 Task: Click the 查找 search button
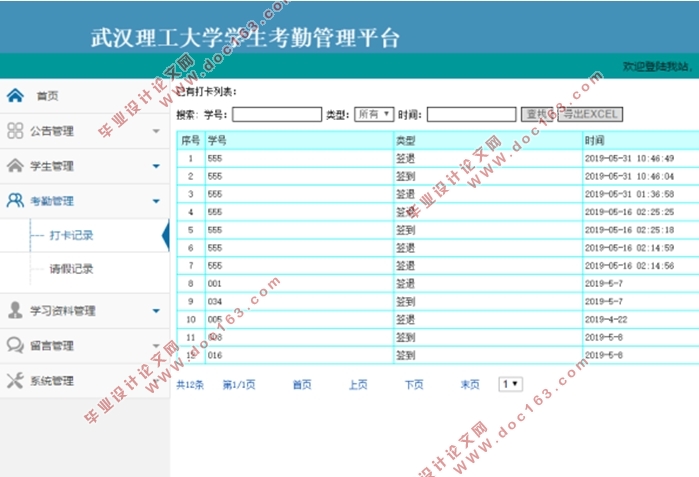click(x=538, y=115)
